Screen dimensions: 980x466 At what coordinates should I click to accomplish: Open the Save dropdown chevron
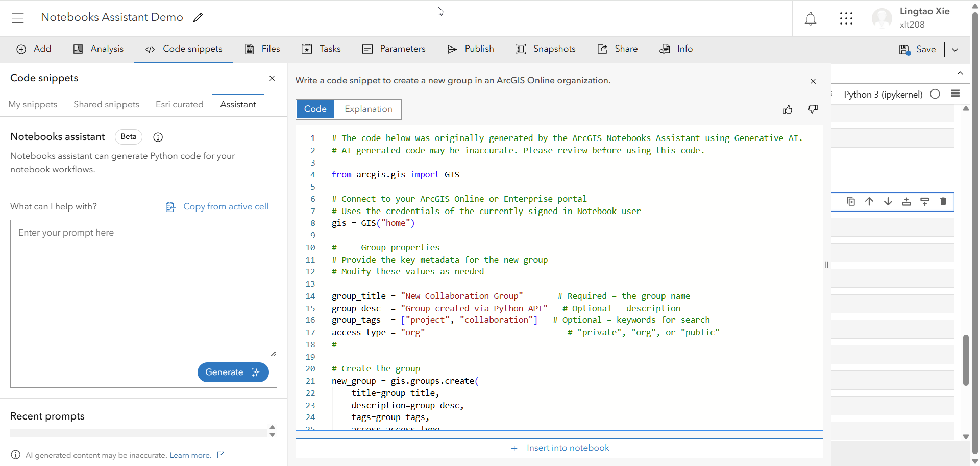coord(955,50)
